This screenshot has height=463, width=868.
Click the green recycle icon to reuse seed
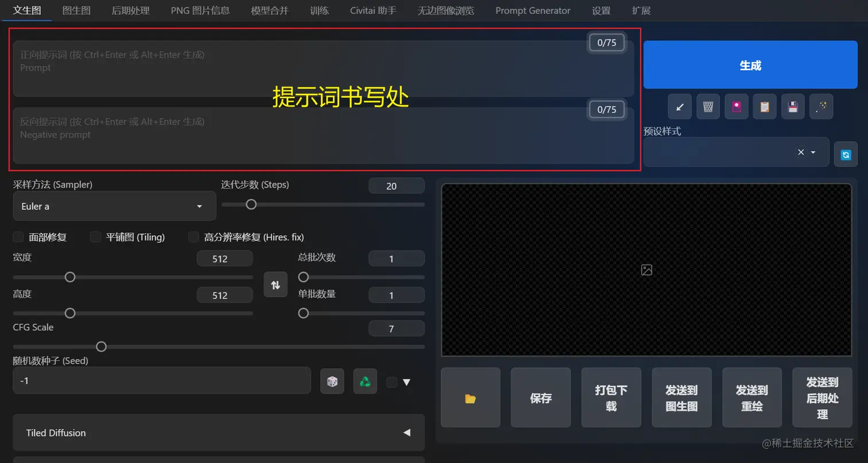point(365,381)
